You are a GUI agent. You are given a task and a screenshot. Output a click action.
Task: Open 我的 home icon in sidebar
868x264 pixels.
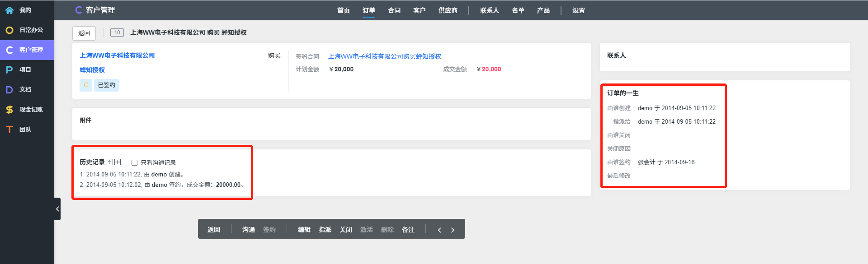pyautogui.click(x=9, y=10)
